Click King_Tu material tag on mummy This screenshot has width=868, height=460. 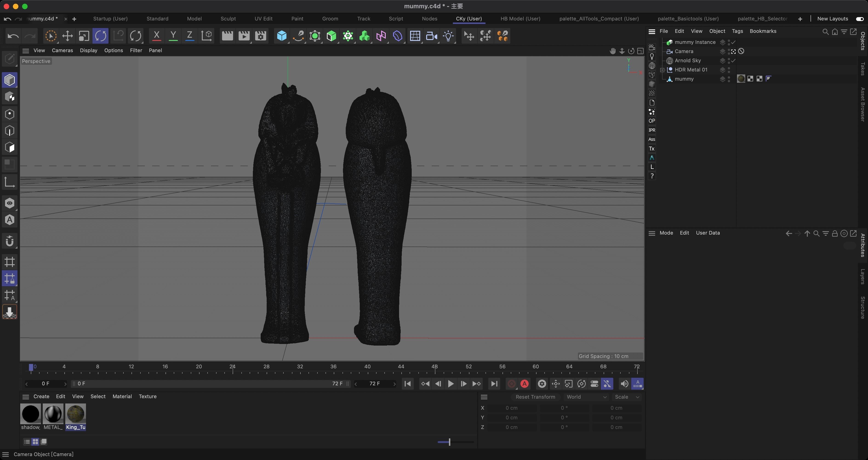741,79
